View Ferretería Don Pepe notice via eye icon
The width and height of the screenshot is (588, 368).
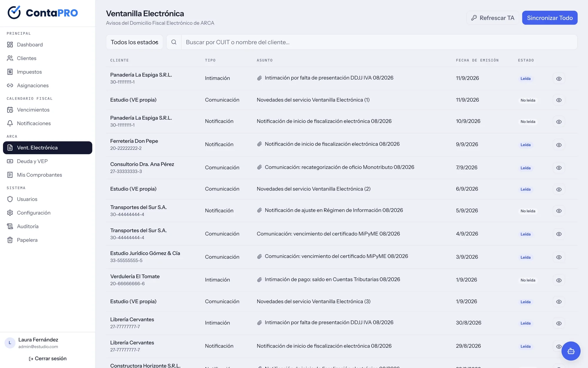(x=559, y=145)
